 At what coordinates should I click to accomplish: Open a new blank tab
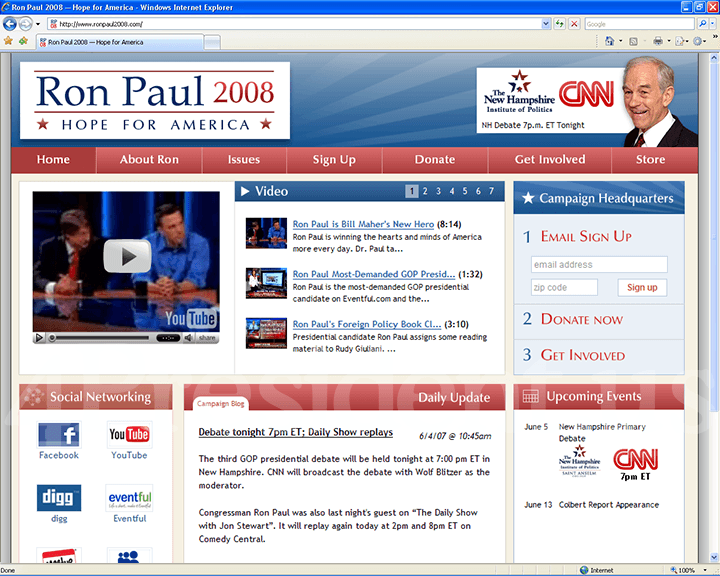pyautogui.click(x=212, y=43)
